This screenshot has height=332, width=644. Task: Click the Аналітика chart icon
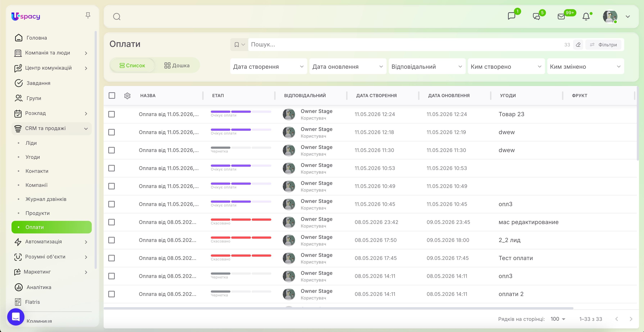tap(19, 287)
